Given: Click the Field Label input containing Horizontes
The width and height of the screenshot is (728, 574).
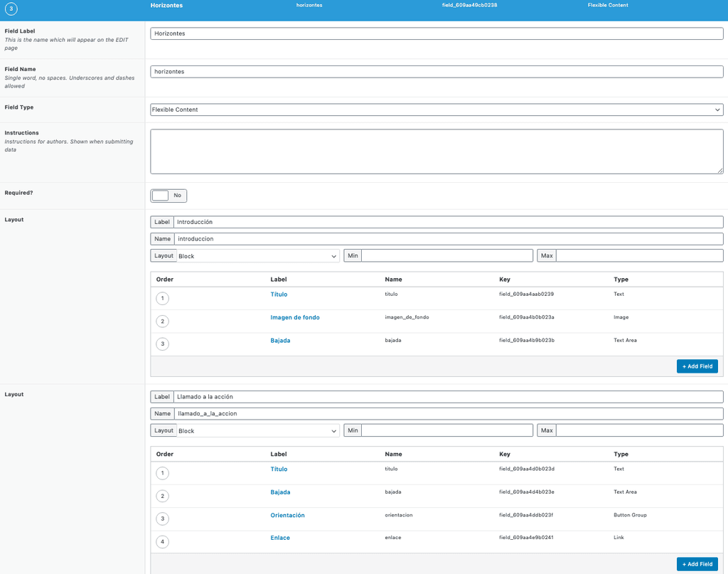Looking at the screenshot, I should coord(435,33).
